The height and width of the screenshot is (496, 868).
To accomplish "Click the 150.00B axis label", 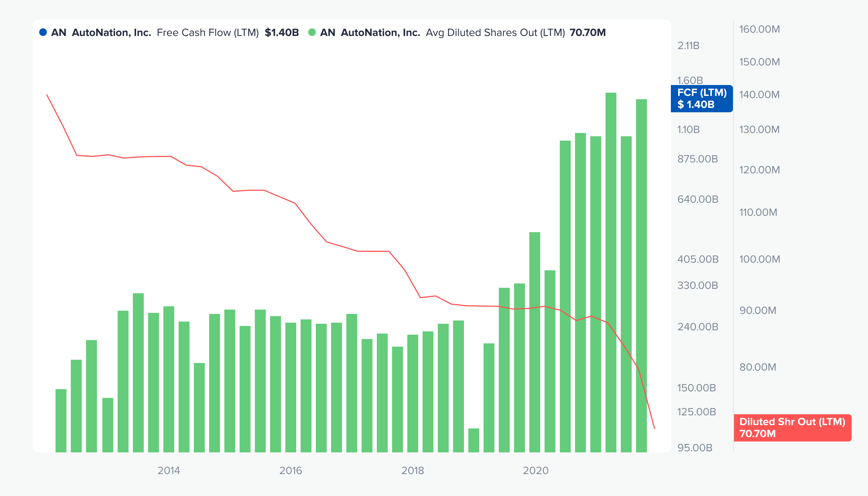I will (697, 388).
